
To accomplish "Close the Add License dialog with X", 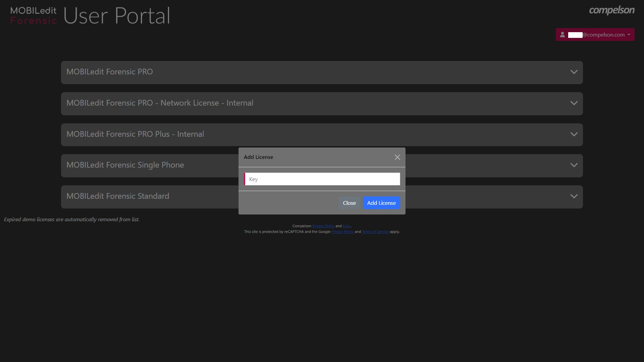I will pos(397,157).
